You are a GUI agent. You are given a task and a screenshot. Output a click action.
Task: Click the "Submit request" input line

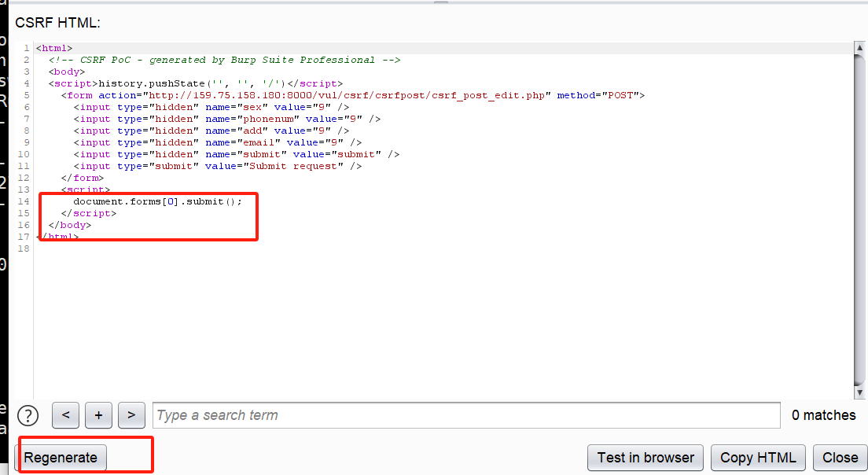[218, 166]
